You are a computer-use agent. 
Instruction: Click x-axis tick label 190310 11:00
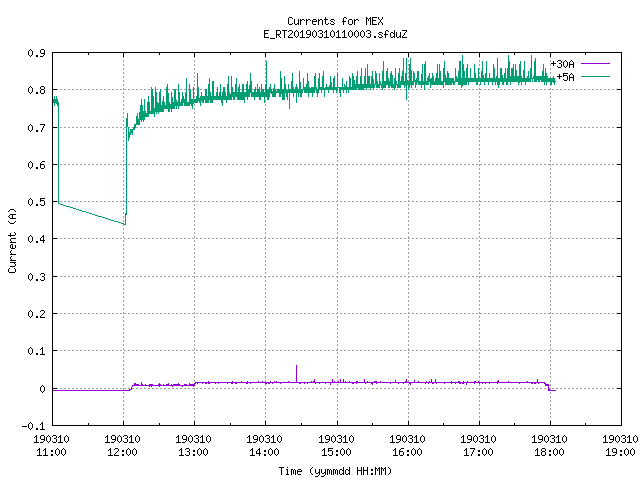click(51, 446)
